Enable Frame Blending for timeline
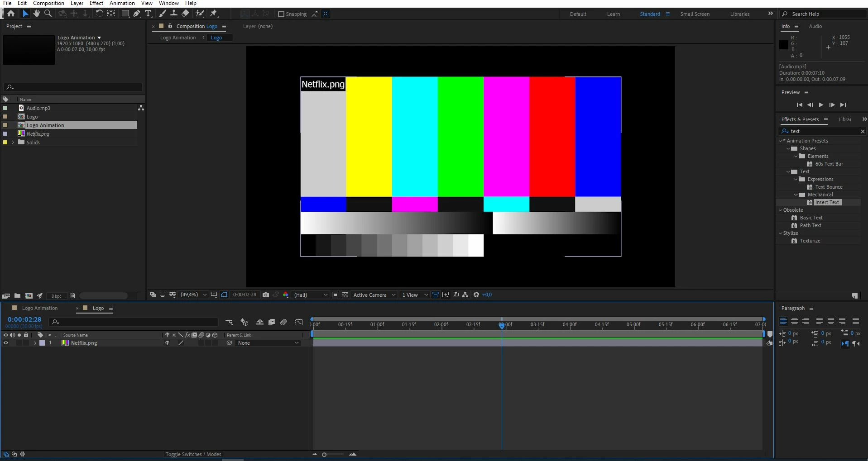868x461 pixels. point(272,322)
